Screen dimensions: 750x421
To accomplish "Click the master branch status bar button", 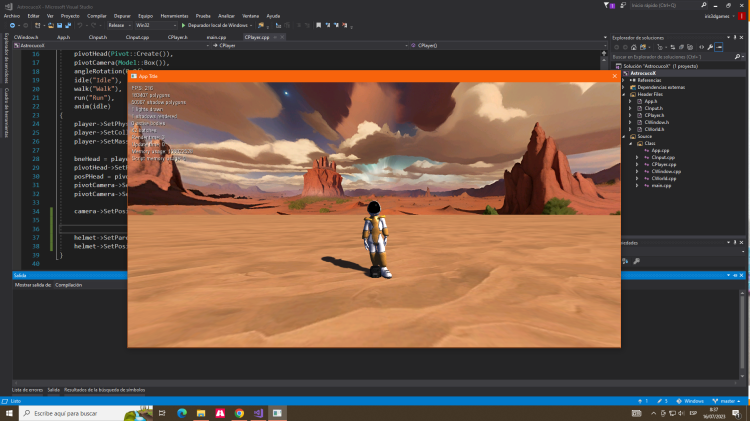I will [727, 400].
